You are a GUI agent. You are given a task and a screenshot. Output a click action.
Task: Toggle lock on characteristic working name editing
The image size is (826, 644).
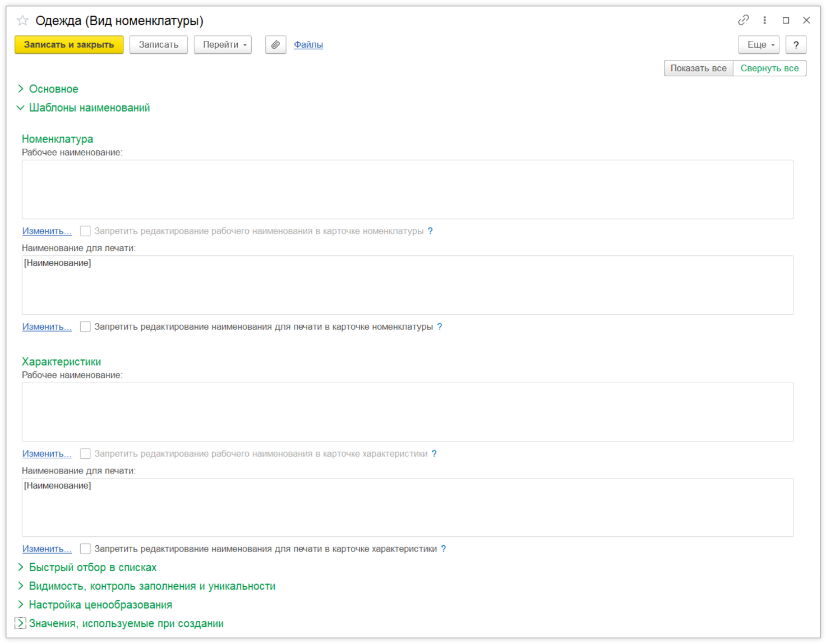[x=85, y=453]
